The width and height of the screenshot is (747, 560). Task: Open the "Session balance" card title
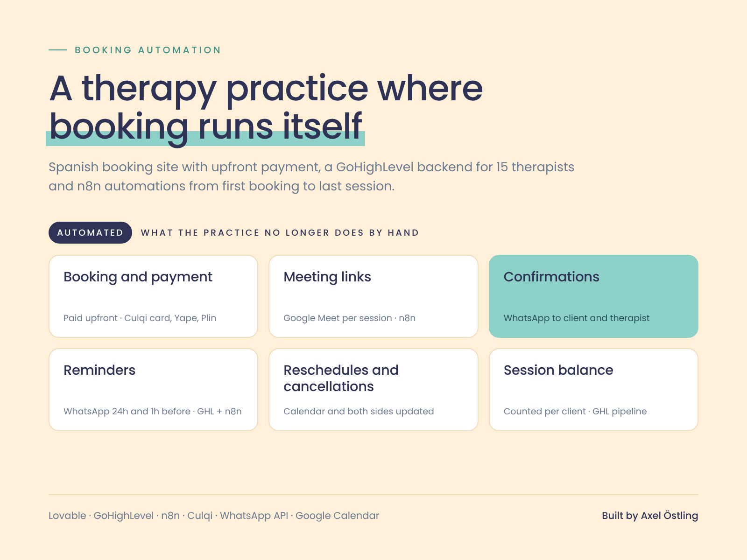[558, 370]
